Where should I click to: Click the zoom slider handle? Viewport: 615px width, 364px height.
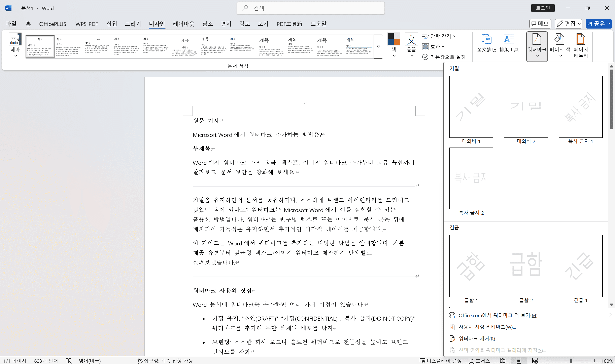click(x=571, y=361)
